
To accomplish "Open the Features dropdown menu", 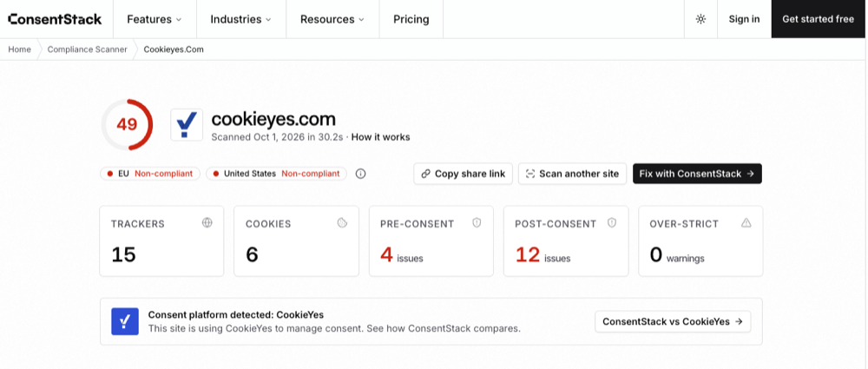I will (155, 19).
